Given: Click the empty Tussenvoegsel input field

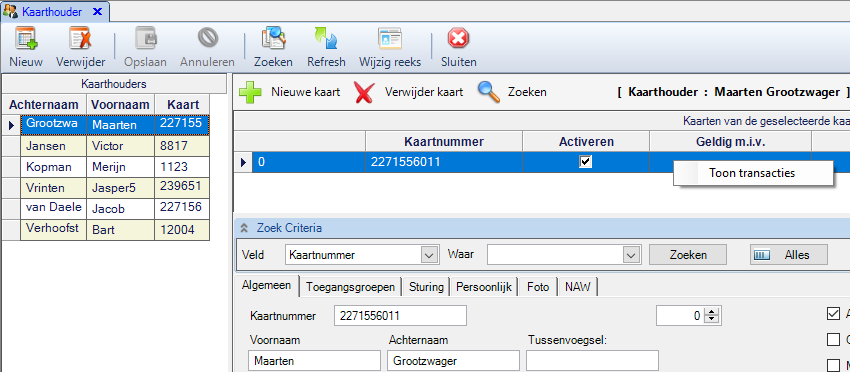Looking at the screenshot, I should 592,360.
